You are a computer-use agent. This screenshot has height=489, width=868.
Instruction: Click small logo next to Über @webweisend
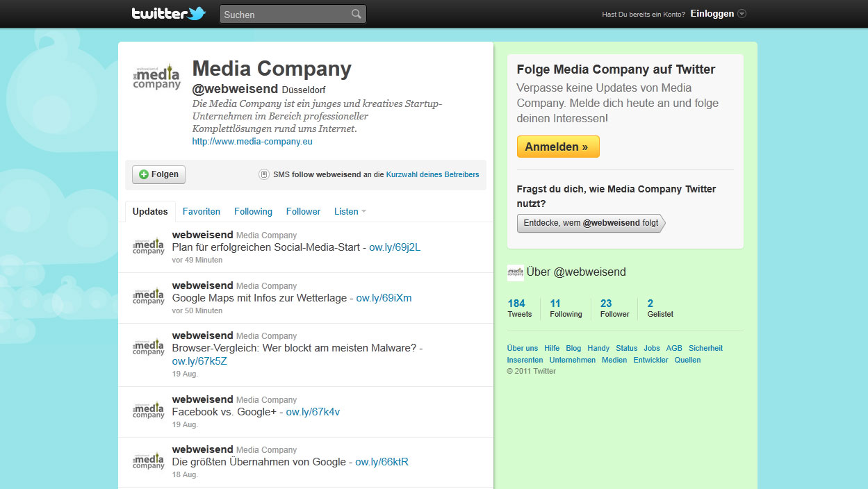click(x=515, y=272)
